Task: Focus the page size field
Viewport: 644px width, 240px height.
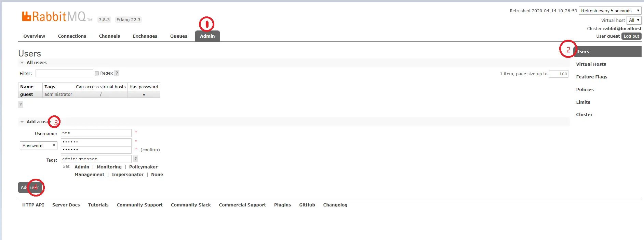Action: [x=559, y=74]
